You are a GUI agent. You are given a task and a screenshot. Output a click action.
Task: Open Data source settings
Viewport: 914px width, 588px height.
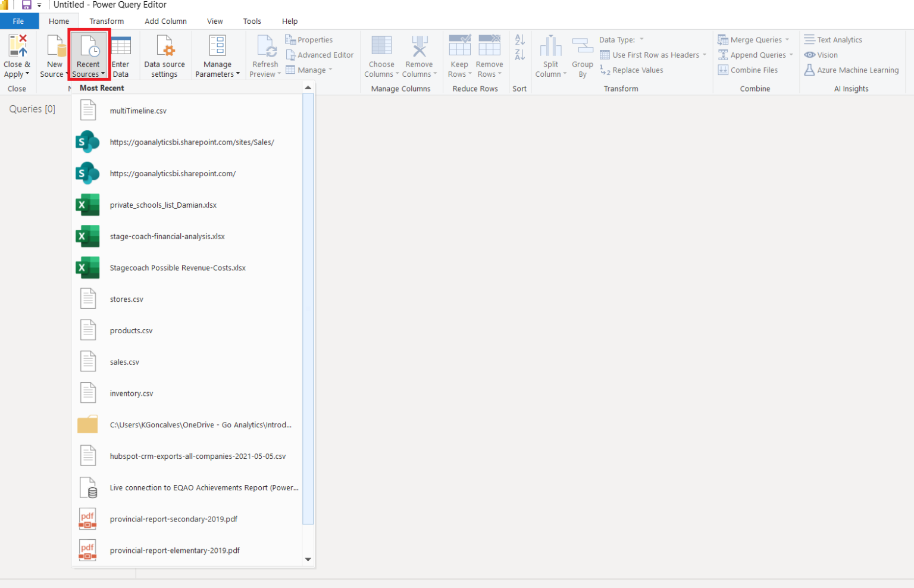point(164,56)
